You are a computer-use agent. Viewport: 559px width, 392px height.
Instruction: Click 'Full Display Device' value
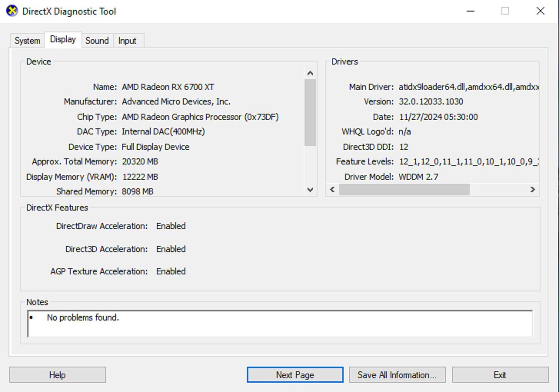tap(156, 147)
